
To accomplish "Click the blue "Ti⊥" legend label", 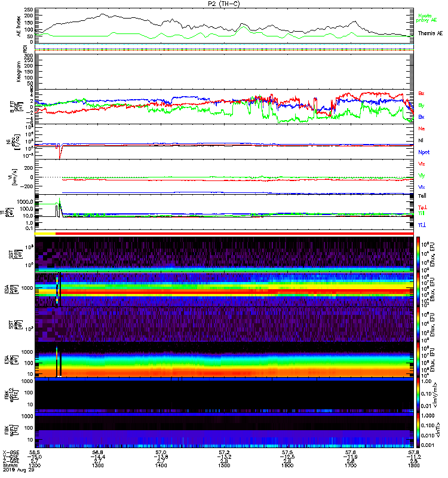I will tap(422, 225).
